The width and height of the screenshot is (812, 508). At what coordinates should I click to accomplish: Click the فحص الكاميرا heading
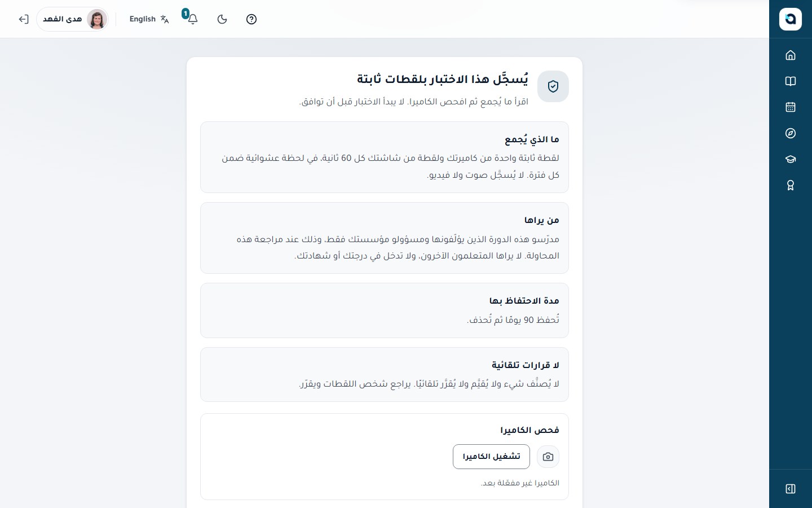point(530,430)
